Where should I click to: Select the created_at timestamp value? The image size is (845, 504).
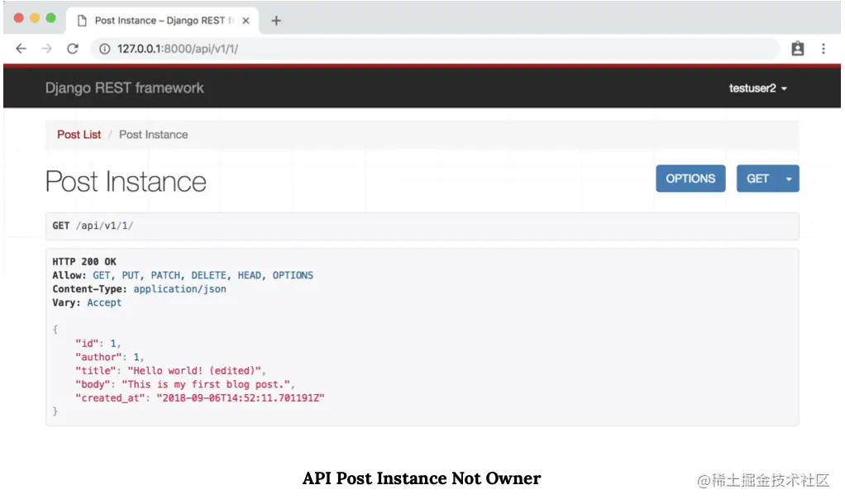(x=241, y=398)
